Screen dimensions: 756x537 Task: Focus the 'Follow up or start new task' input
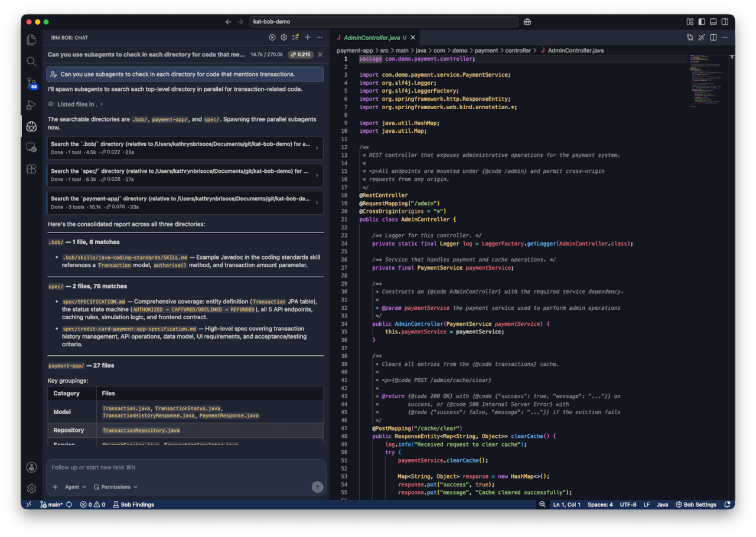click(x=185, y=467)
